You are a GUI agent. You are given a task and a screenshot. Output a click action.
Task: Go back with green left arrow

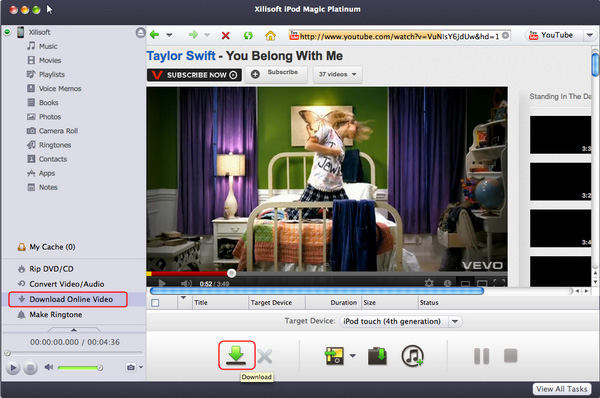click(x=155, y=35)
